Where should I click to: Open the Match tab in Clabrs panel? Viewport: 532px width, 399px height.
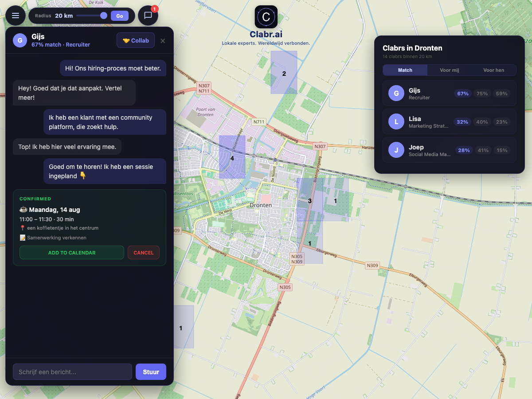(x=405, y=70)
